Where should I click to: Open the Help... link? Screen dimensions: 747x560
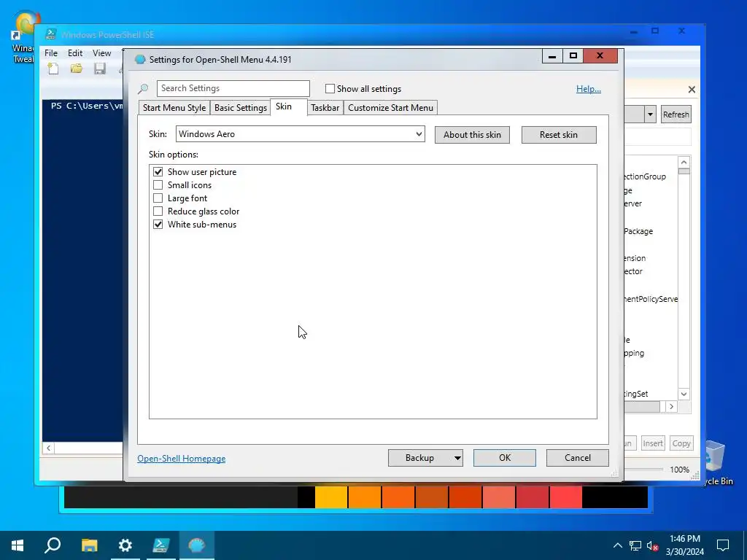pyautogui.click(x=589, y=88)
